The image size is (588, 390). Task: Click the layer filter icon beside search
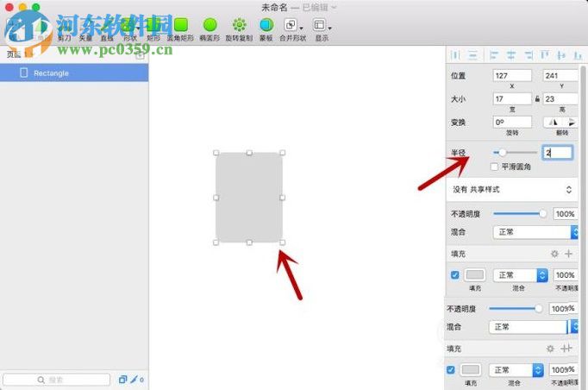[122, 380]
